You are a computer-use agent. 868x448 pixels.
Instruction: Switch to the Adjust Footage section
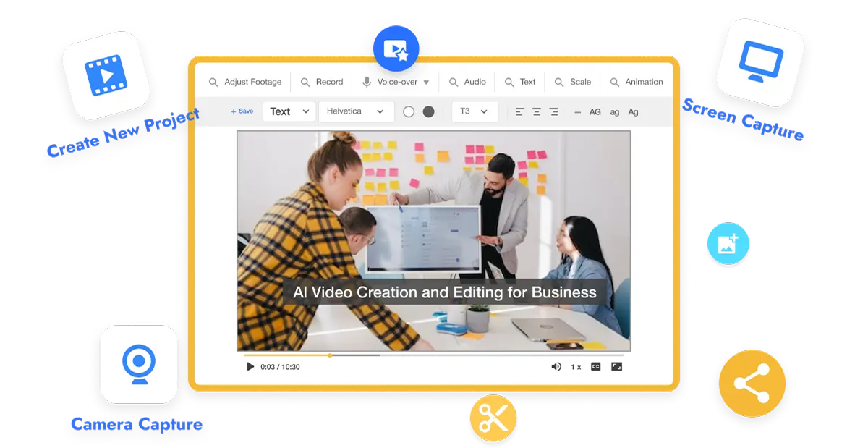pos(244,82)
